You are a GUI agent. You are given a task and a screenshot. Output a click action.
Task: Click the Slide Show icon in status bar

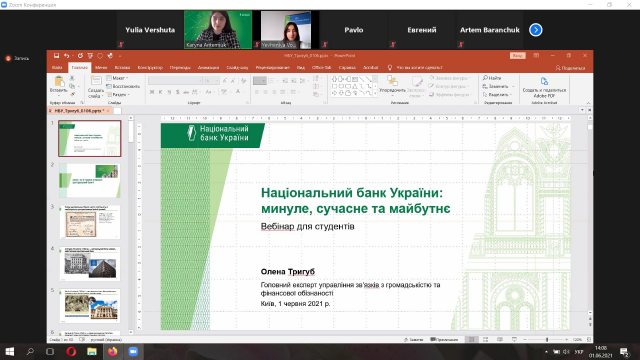click(514, 340)
